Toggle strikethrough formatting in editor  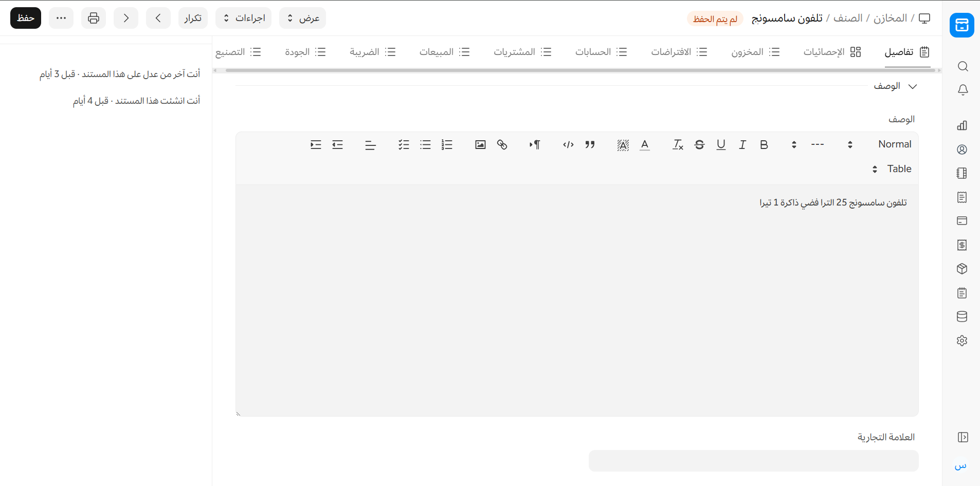[699, 145]
